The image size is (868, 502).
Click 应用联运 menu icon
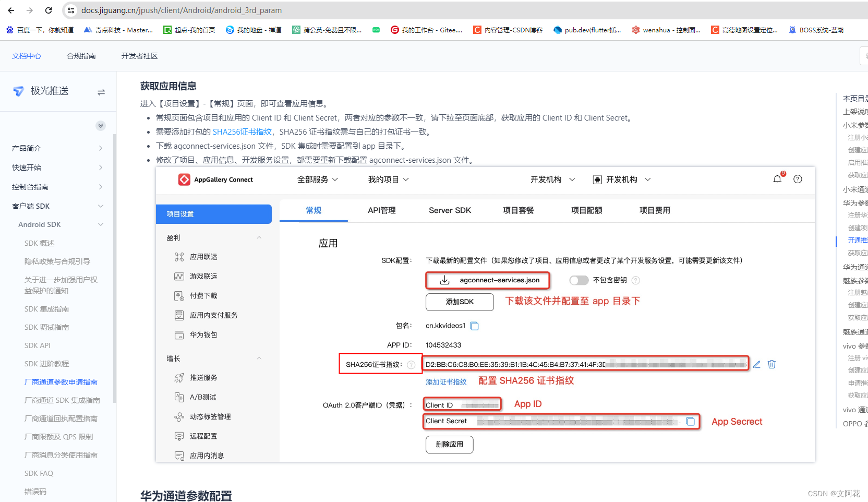(179, 257)
